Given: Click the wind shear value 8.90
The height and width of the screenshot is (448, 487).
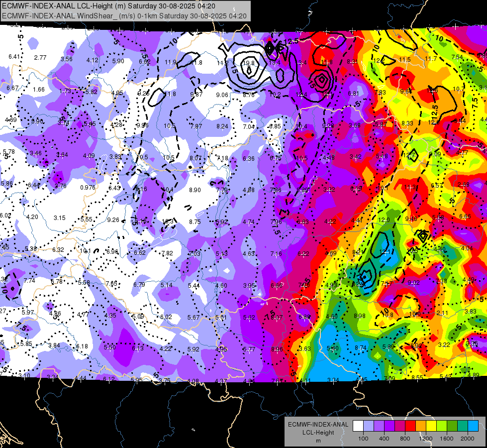Looking at the screenshot, I should [x=195, y=190].
